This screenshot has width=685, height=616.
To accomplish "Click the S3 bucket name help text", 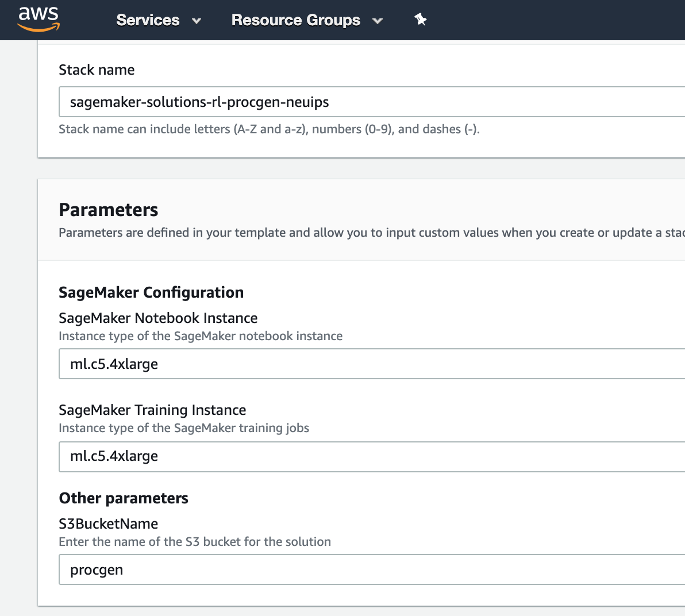I will click(x=195, y=542).
